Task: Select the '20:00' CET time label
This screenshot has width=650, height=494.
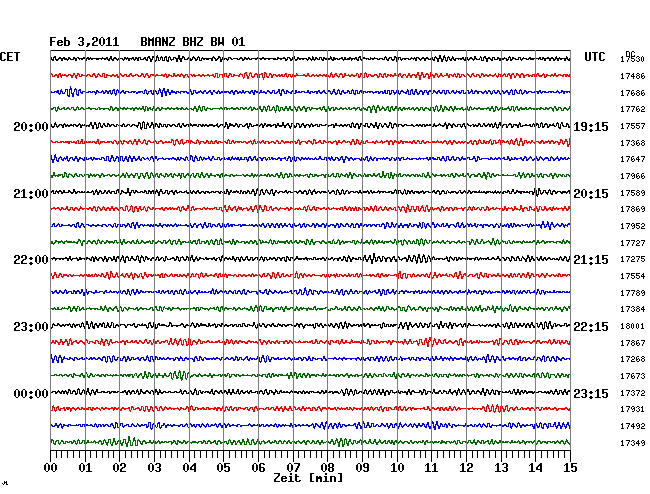Action: (x=31, y=126)
